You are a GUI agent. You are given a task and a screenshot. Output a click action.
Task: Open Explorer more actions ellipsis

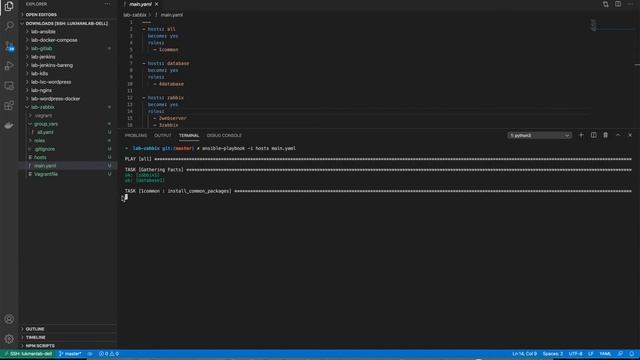107,4
